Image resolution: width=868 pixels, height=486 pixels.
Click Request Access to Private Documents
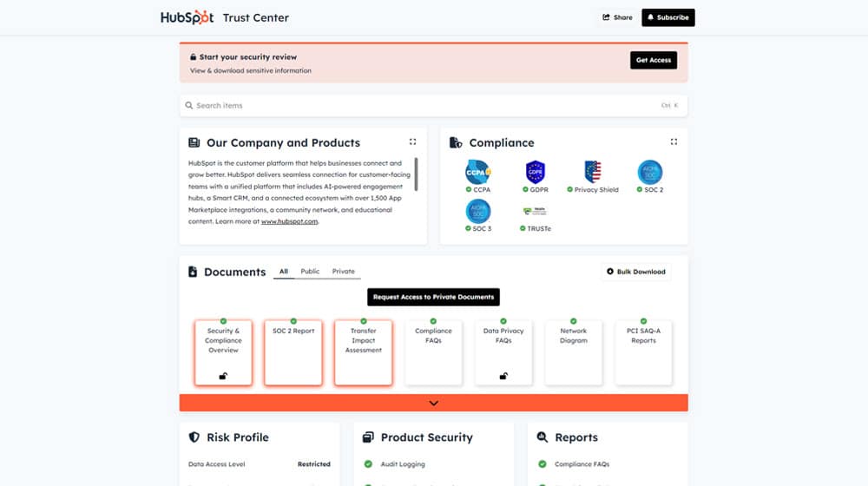click(x=433, y=297)
